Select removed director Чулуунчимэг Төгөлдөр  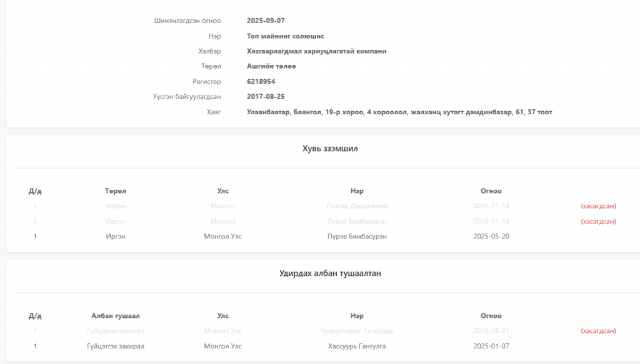pyautogui.click(x=357, y=331)
